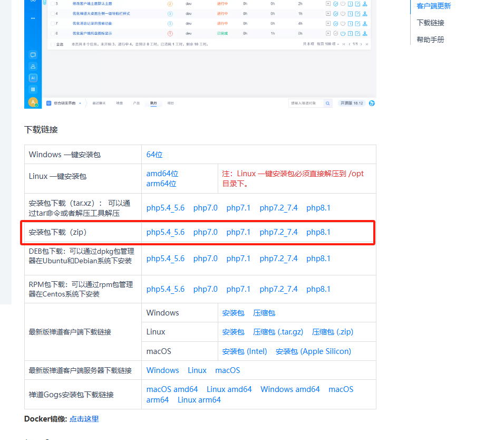Download the tar.xz package for php5.4_5.6
This screenshot has width=504, height=440.
[166, 208]
